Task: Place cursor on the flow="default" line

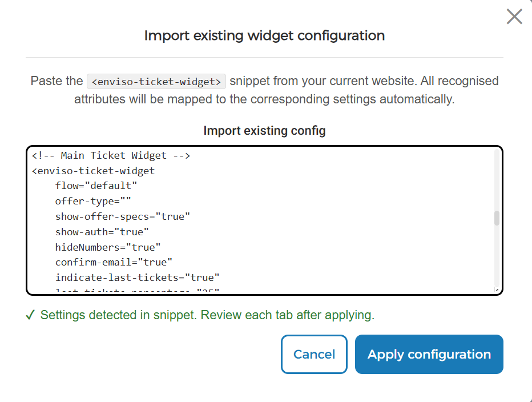Action: 96,186
